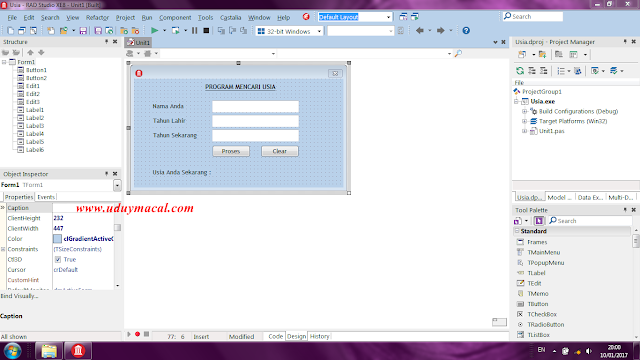Click the red record macro button
Viewport: 640px width, 360px height.
click(138, 334)
